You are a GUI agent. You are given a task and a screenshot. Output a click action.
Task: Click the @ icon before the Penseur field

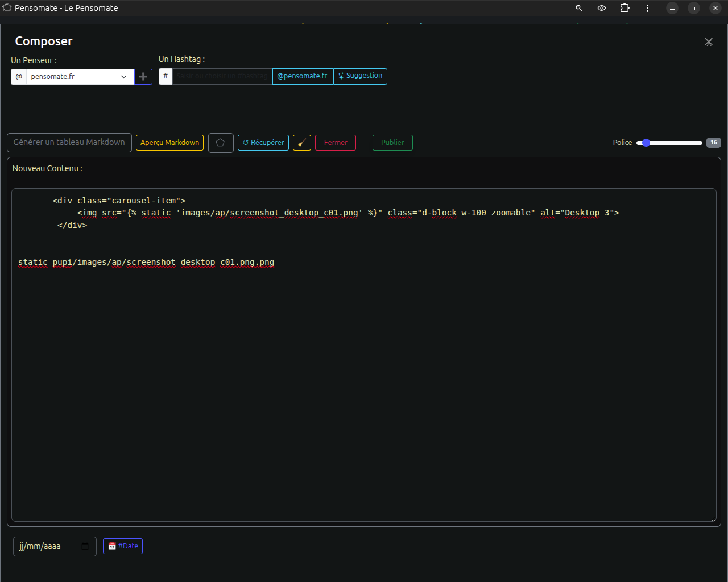pos(19,76)
